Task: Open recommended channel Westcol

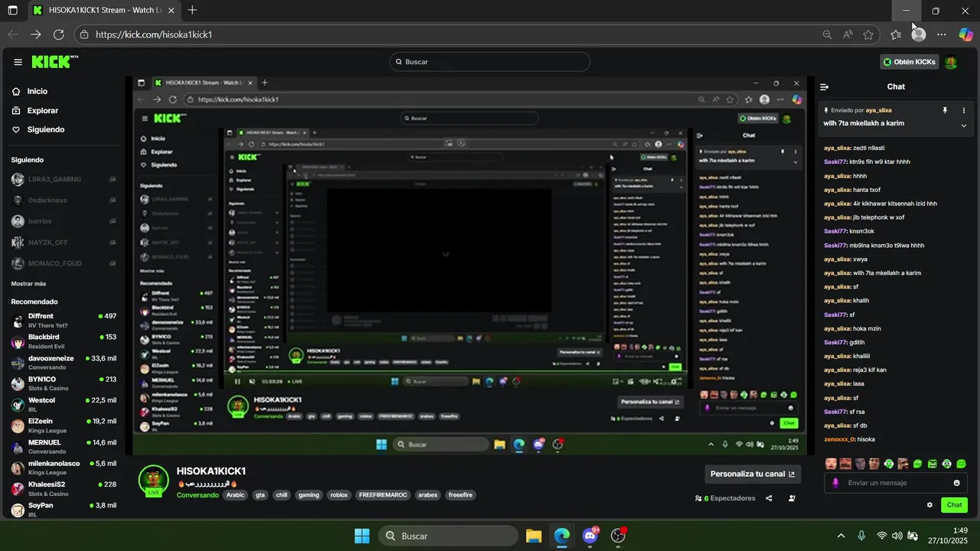Action: coord(63,404)
